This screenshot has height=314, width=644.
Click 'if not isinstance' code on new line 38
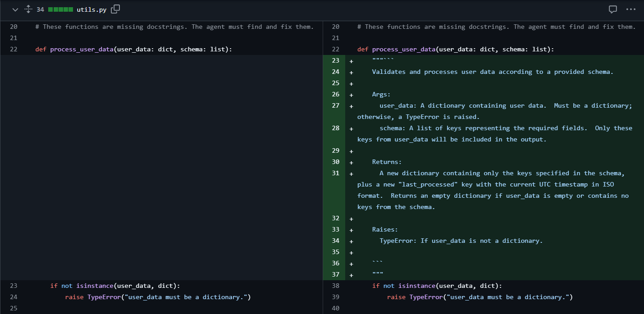pos(437,286)
